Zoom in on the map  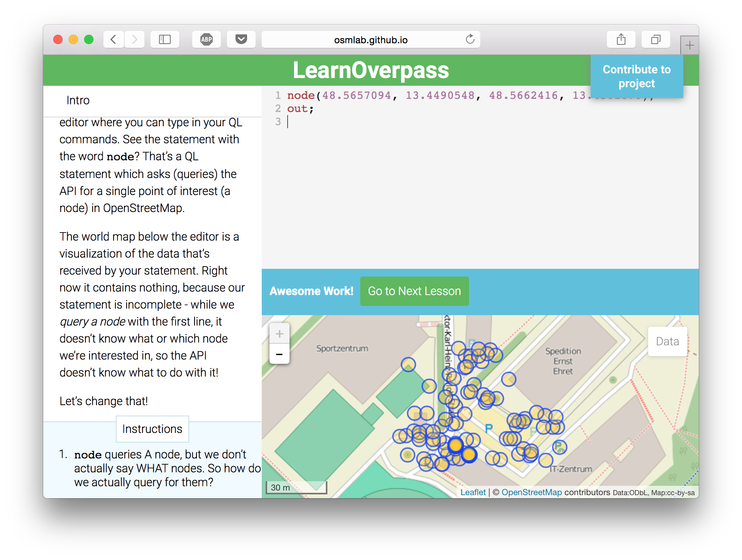[280, 334]
